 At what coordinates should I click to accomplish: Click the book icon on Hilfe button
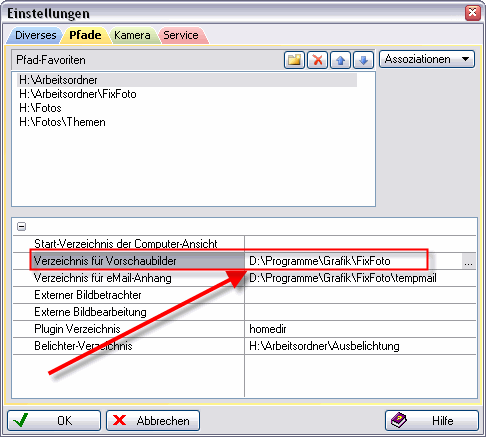[399, 420]
